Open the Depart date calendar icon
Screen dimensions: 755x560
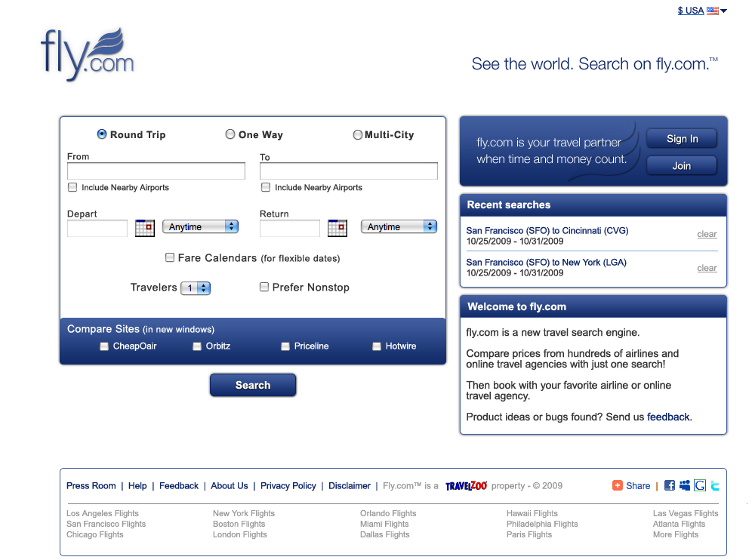[145, 228]
